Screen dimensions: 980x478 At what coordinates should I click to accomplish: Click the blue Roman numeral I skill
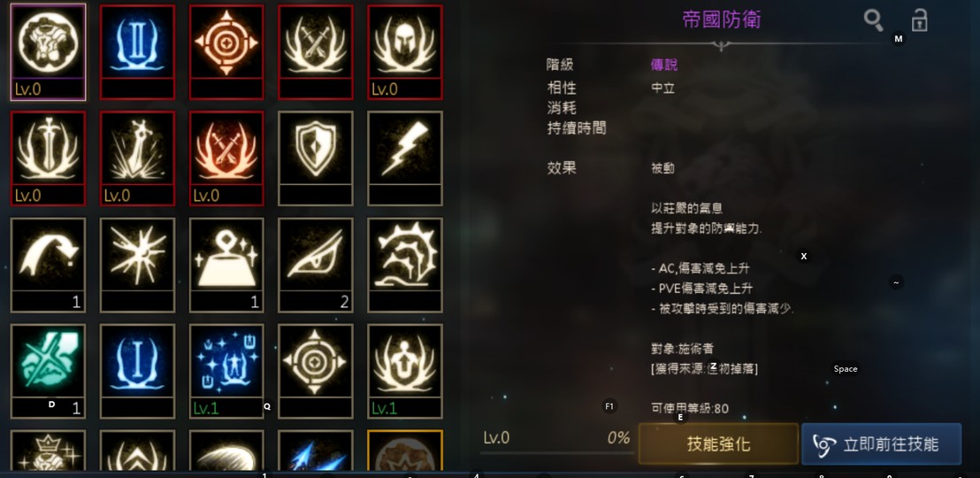[x=137, y=371]
